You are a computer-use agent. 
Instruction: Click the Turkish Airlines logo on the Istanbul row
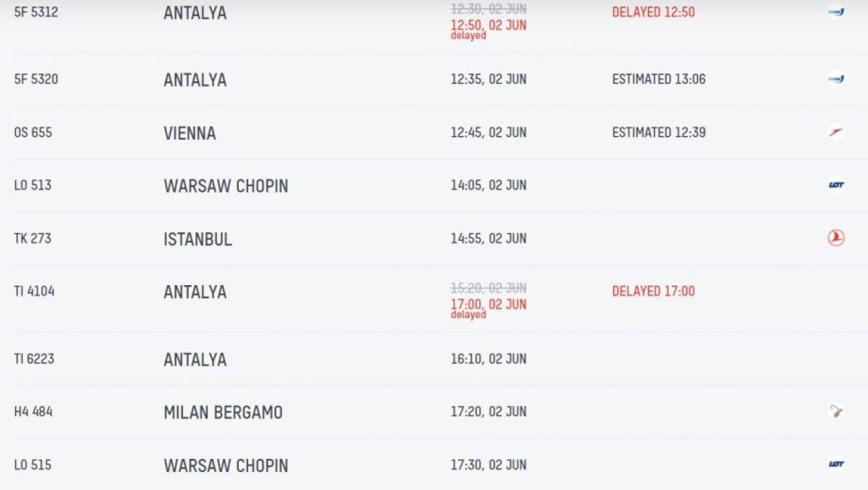[836, 238]
